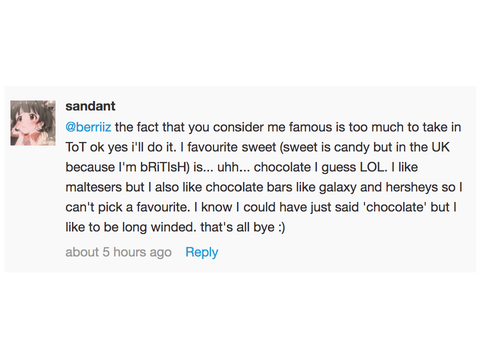Click the 'ToT' emoticon text
480x360 pixels.
tap(76, 147)
